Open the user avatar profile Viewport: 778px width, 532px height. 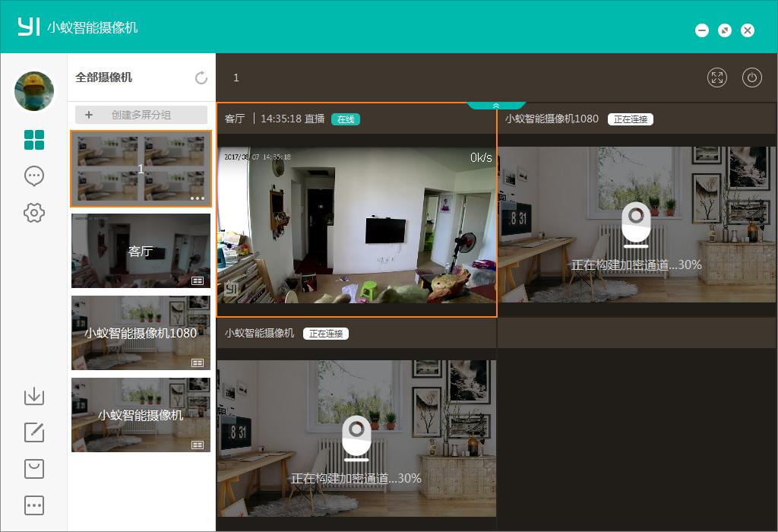34,91
